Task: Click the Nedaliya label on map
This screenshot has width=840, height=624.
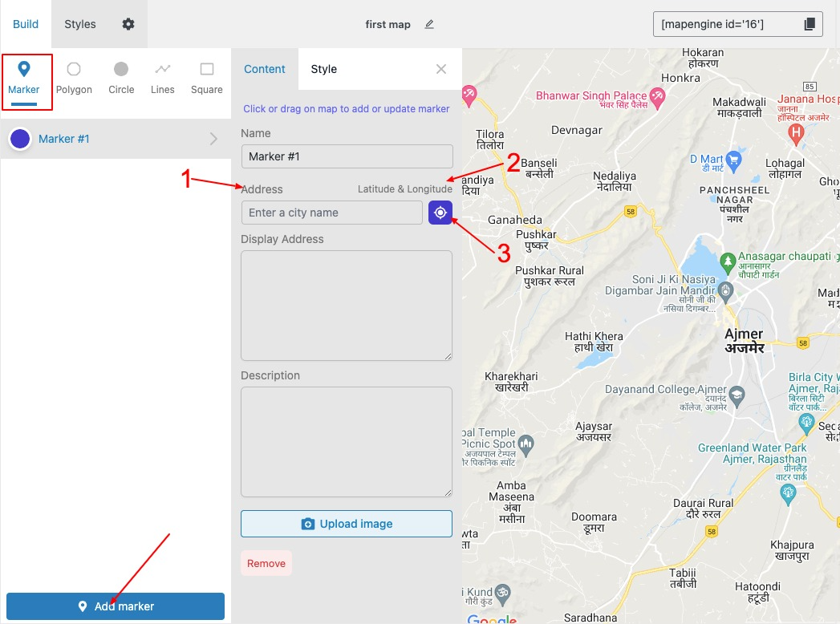Action: pyautogui.click(x=615, y=181)
